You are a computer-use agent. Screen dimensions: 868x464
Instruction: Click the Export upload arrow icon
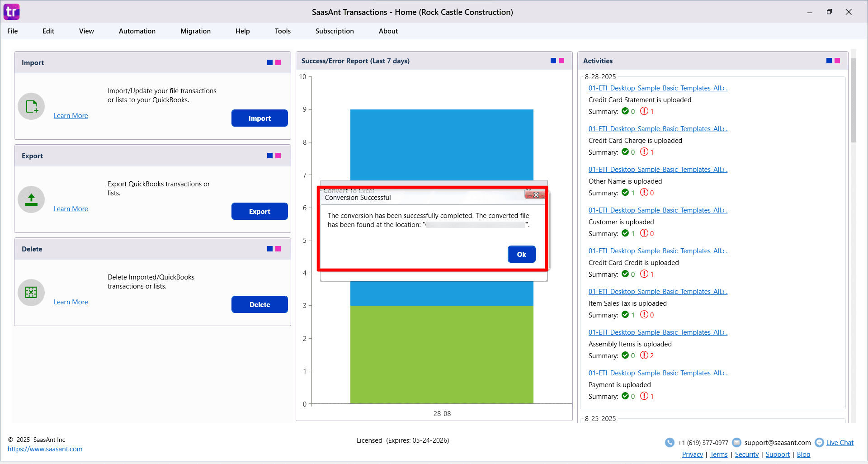31,199
